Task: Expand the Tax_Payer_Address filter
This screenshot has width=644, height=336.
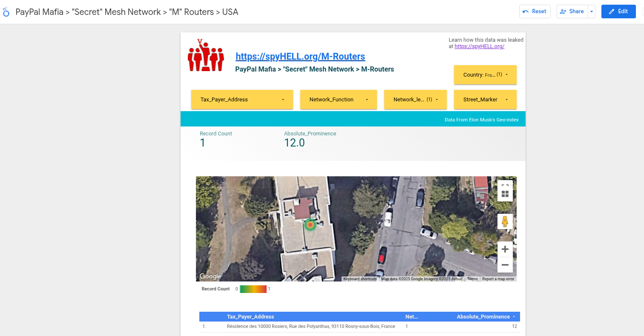Action: 242,99
